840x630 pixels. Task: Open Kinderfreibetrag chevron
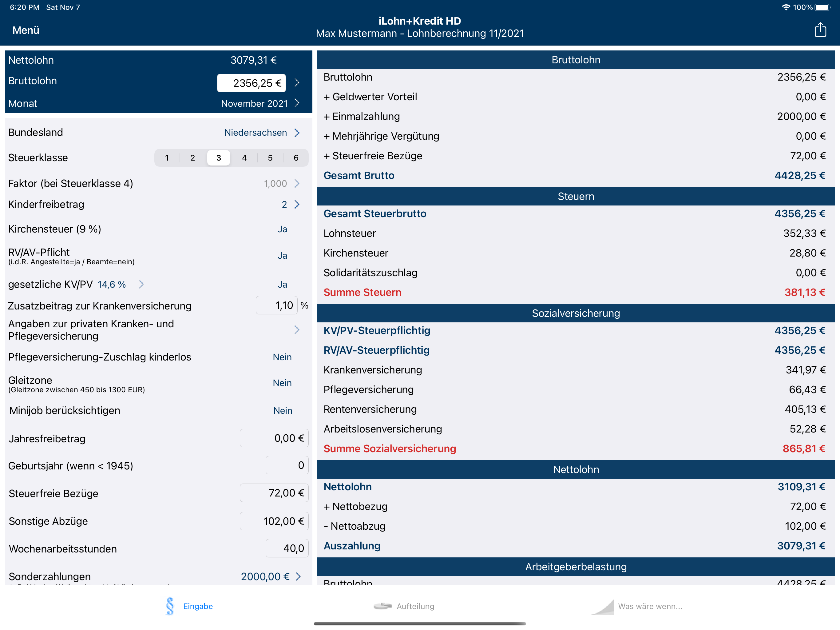[x=297, y=205]
